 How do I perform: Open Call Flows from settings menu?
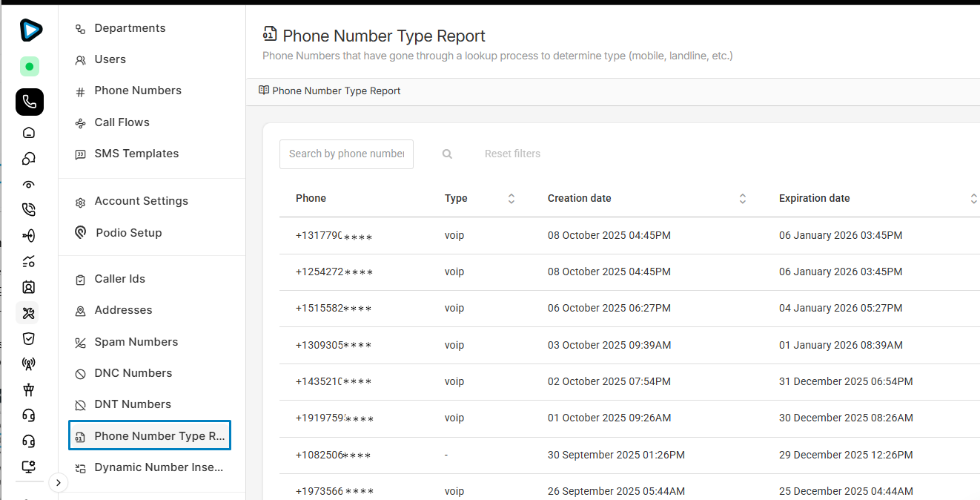click(x=122, y=122)
